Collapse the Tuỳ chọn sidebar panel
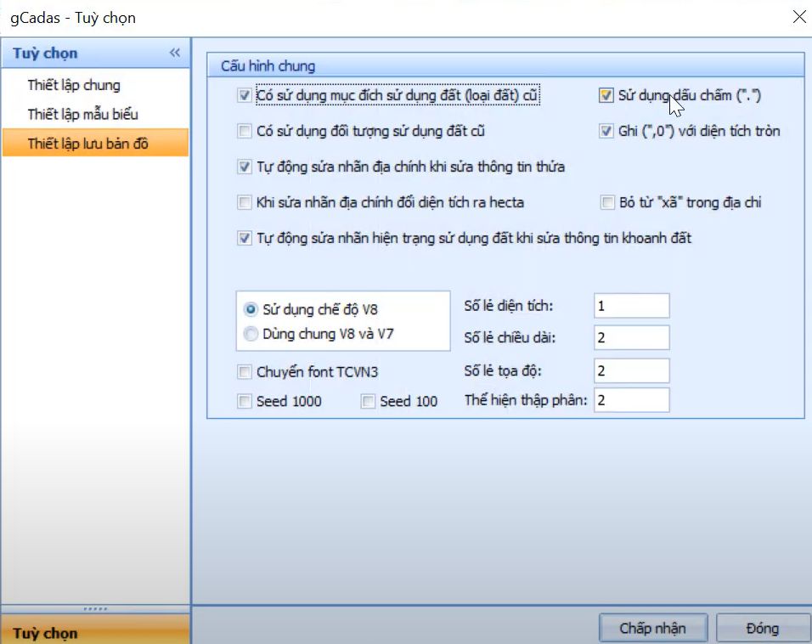 tap(175, 53)
